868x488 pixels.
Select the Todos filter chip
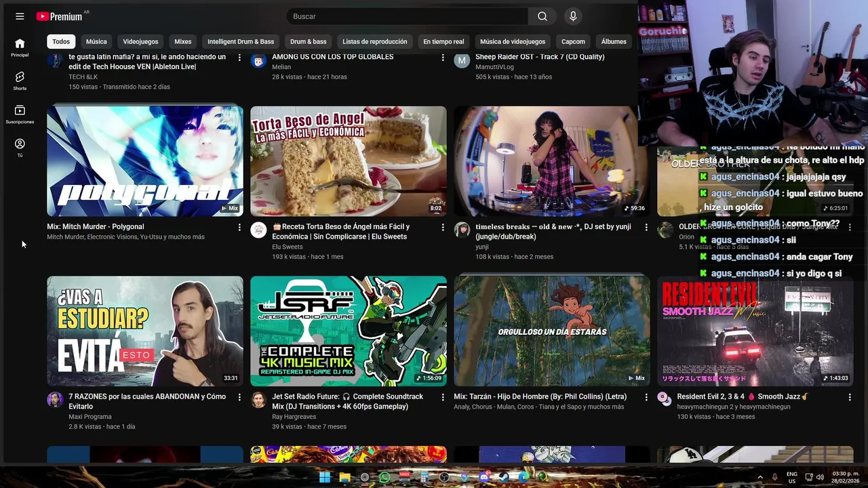(61, 41)
